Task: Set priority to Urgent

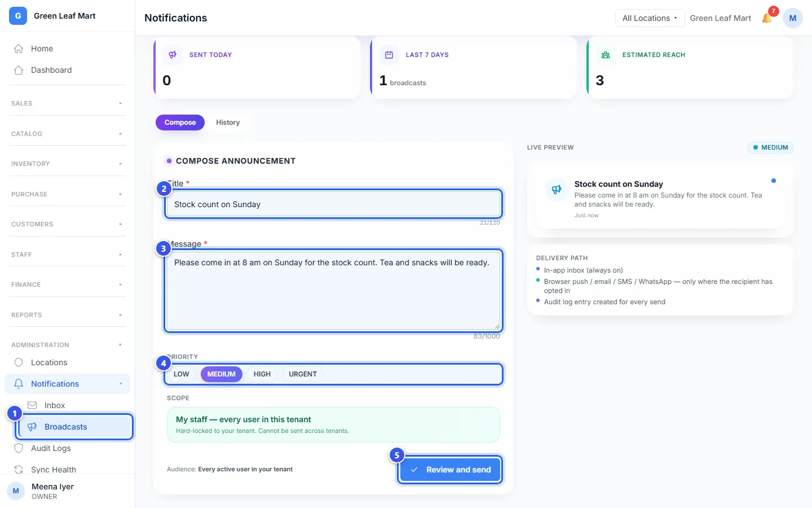Action: pos(303,374)
